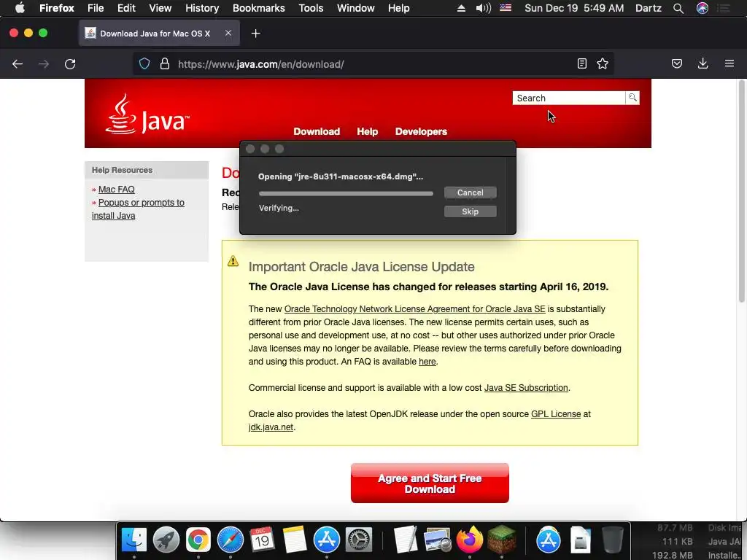Launch Google Chrome from the dock
The width and height of the screenshot is (747, 560).
pyautogui.click(x=198, y=540)
